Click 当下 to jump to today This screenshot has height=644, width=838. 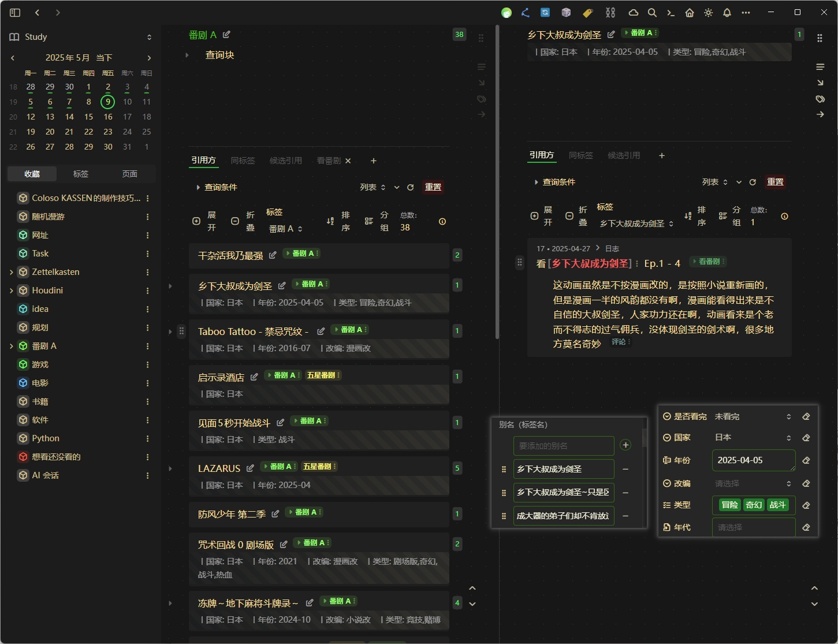[104, 58]
